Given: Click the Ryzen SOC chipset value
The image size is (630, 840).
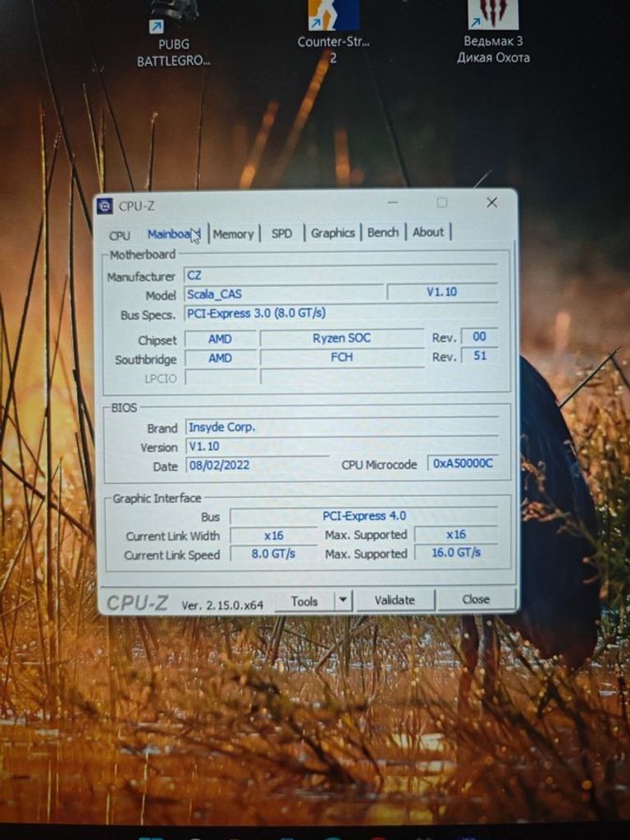Looking at the screenshot, I should 342,338.
